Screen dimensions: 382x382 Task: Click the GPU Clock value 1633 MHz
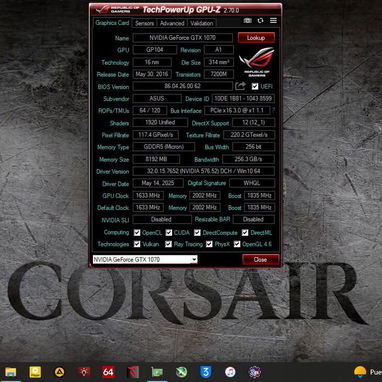[148, 196]
